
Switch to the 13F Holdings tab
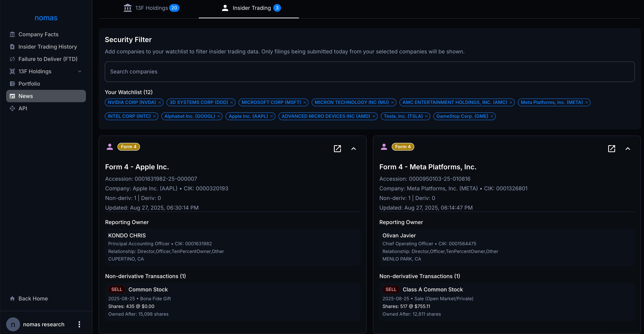[152, 8]
